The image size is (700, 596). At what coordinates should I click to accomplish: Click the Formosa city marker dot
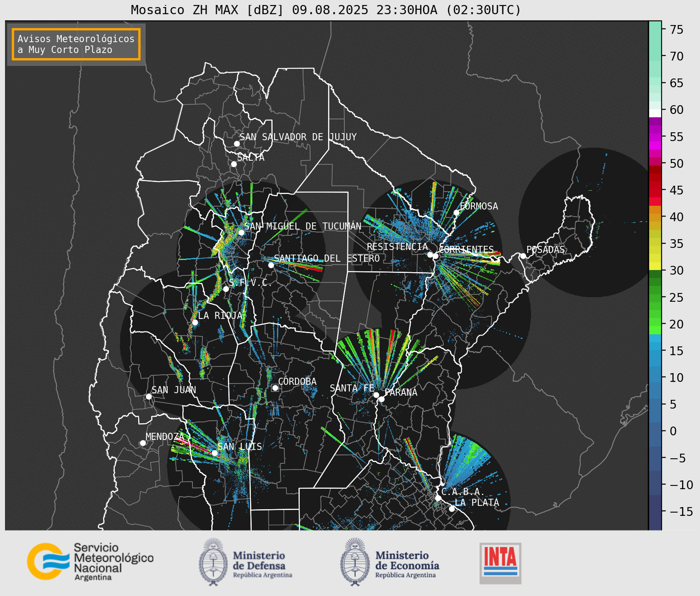click(457, 212)
